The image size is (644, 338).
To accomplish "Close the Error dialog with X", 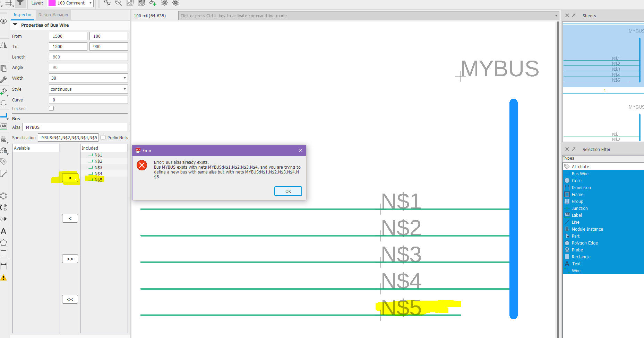I will [301, 150].
